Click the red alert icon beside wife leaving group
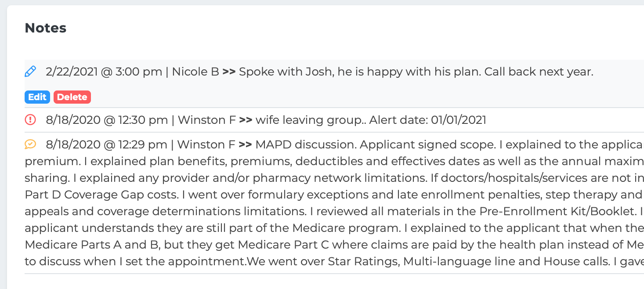644x289 pixels. (30, 119)
